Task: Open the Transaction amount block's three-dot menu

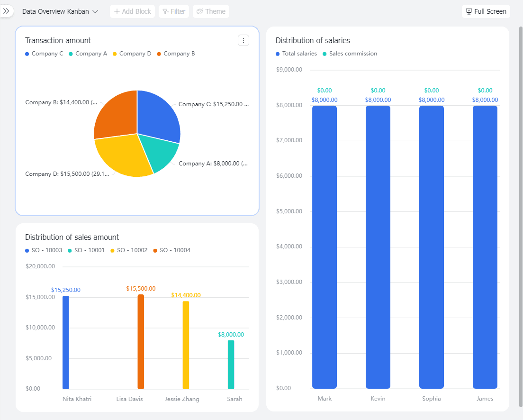Action: 243,40
